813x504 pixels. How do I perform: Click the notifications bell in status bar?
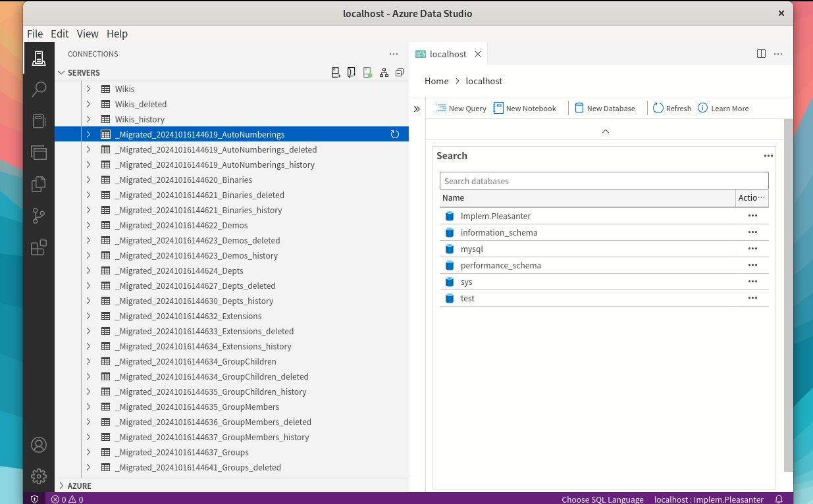(x=779, y=499)
